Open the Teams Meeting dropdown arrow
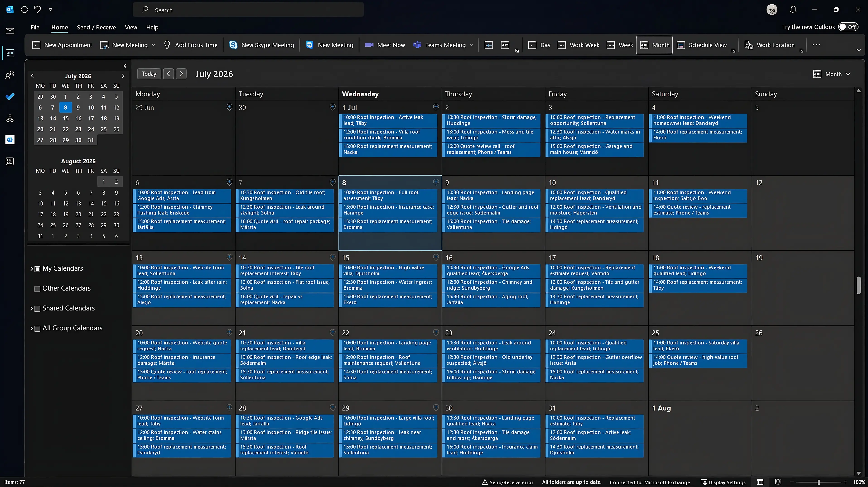The height and width of the screenshot is (487, 868). point(472,45)
